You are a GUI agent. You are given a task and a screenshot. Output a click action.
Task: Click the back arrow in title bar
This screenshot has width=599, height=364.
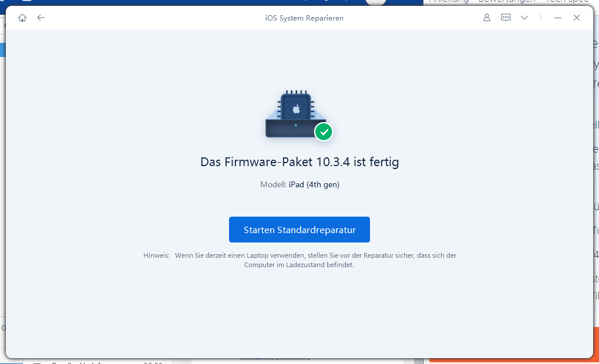point(41,18)
